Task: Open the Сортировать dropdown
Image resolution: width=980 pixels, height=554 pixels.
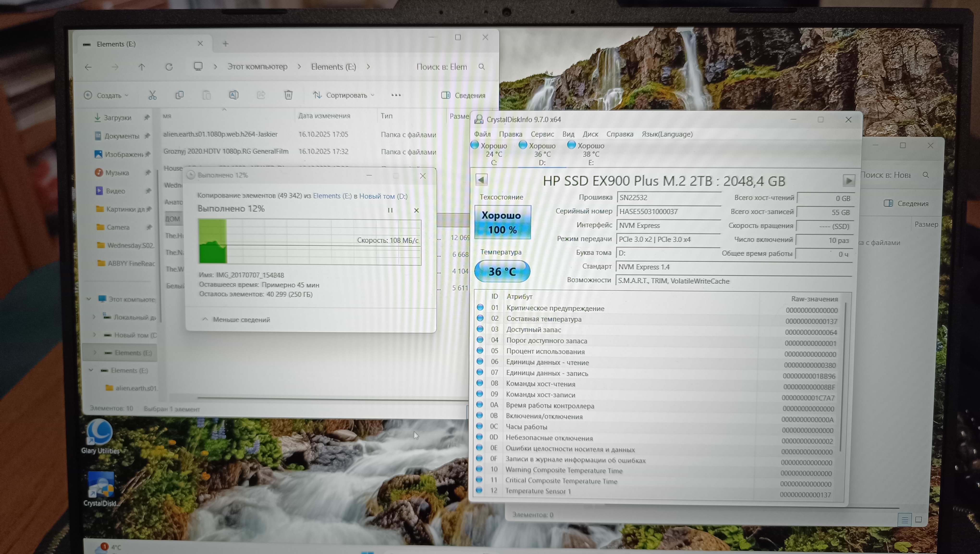Action: (x=344, y=95)
